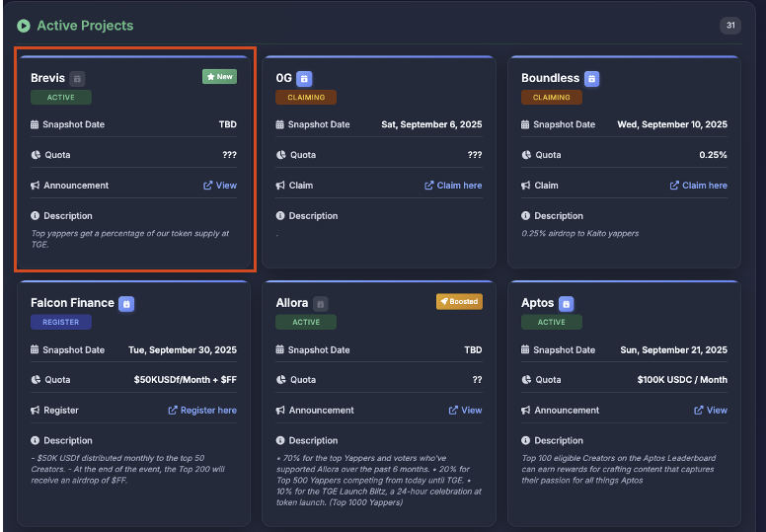Click the Active Projects heading
The image size is (766, 532).
(85, 26)
